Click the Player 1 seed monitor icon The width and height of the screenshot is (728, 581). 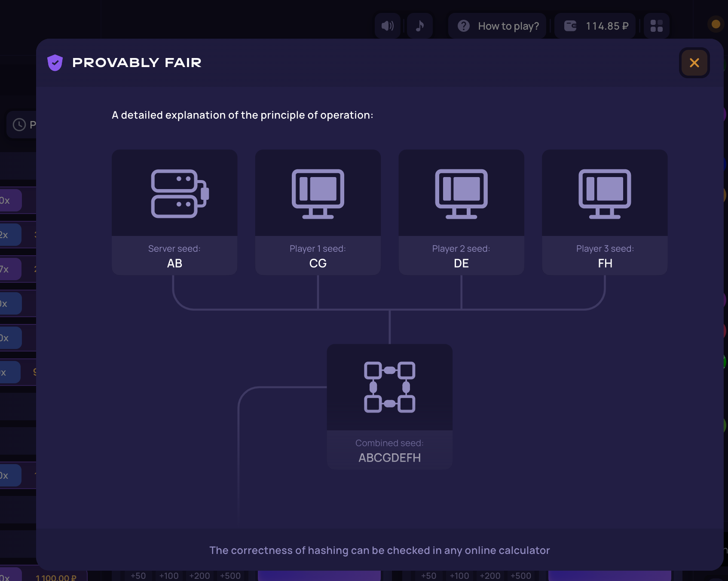click(x=318, y=193)
